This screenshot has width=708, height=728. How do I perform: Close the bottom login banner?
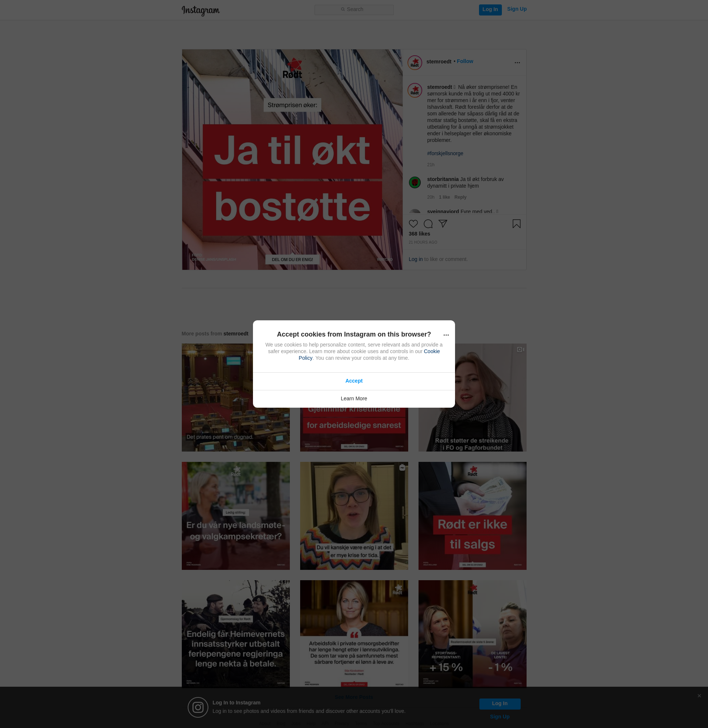coord(699,696)
